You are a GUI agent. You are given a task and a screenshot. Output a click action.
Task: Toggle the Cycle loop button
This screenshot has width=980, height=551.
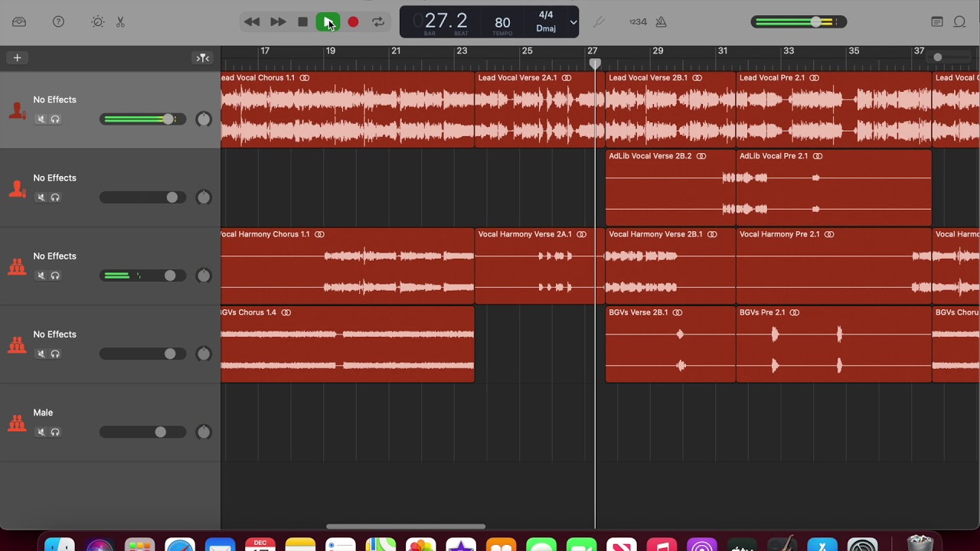[378, 22]
